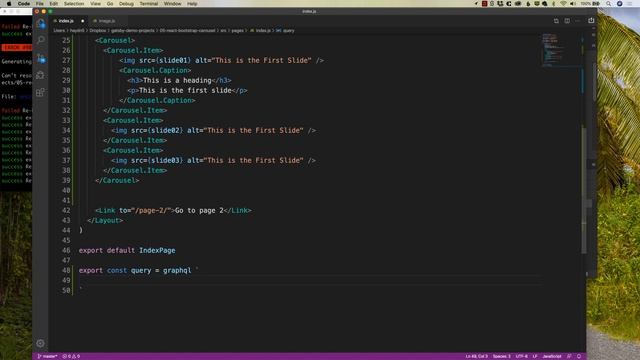Open the View menu
The height and width of the screenshot is (360, 640).
click(x=96, y=4)
